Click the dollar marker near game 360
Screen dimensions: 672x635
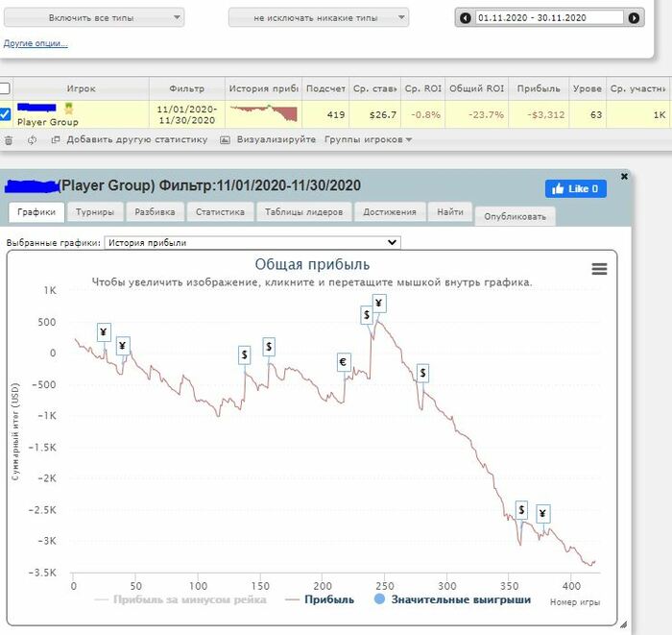tap(521, 510)
